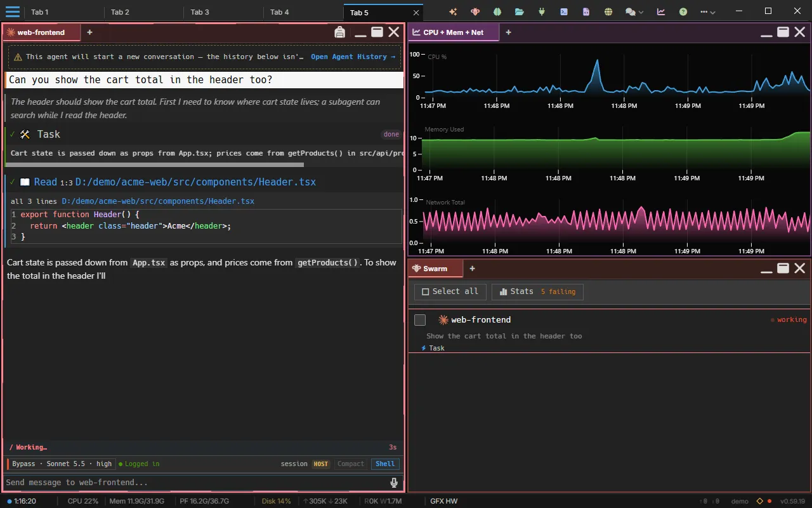
Task: Click the 'Disk 14%' status bar entry
Action: pyautogui.click(x=277, y=501)
